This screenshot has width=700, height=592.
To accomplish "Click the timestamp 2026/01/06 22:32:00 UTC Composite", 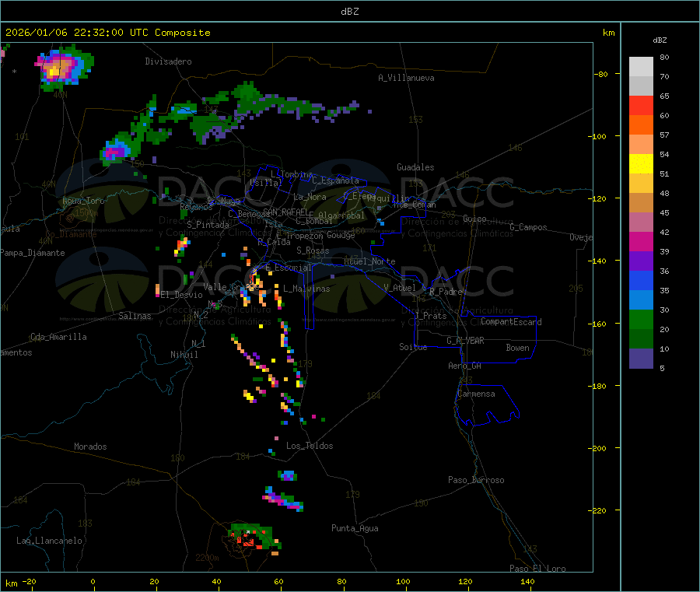I will tap(107, 33).
